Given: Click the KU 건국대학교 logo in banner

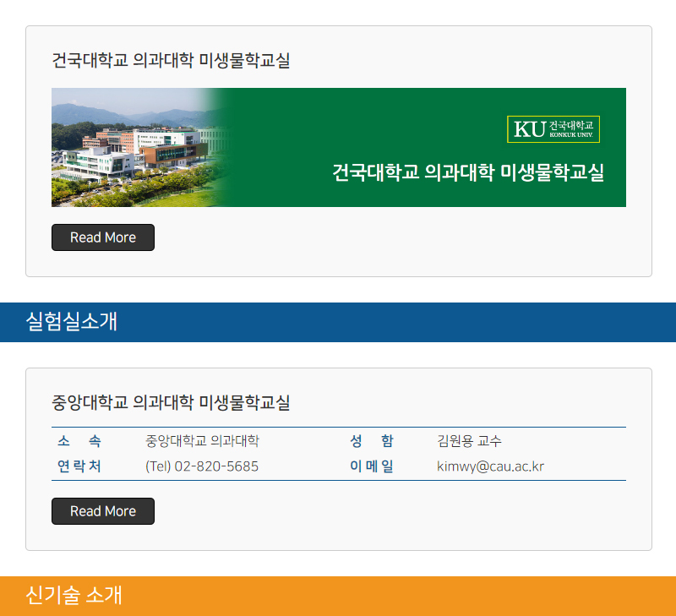Looking at the screenshot, I should click(x=553, y=129).
